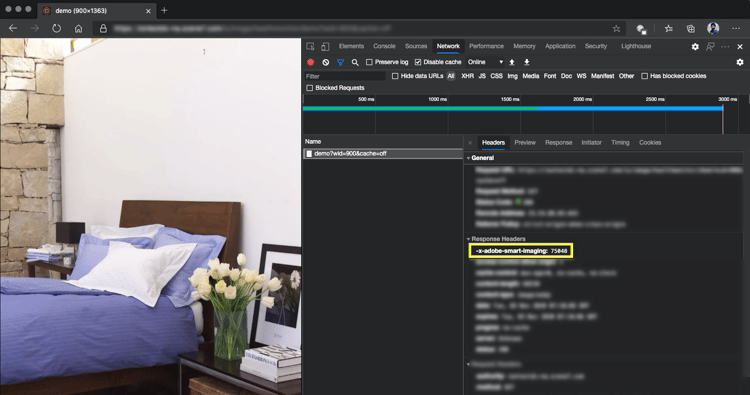
Task: Open the Online throttling dropdown
Action: point(485,62)
